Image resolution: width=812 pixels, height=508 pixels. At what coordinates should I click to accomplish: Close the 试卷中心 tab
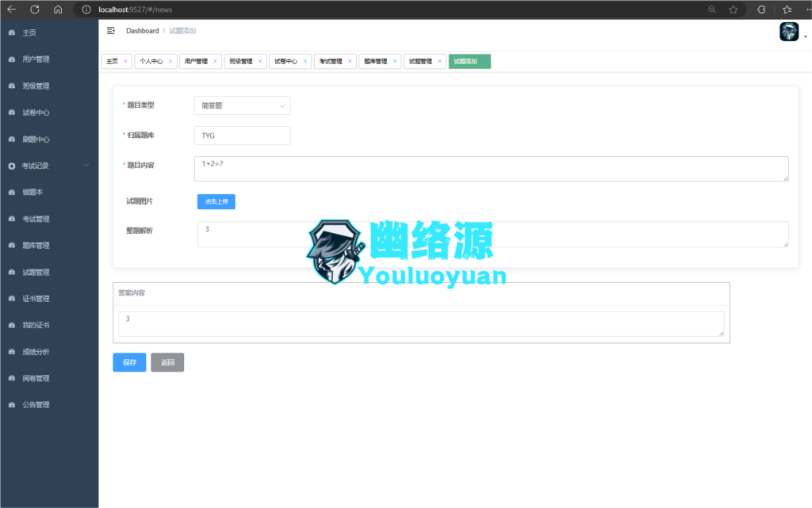pos(305,61)
